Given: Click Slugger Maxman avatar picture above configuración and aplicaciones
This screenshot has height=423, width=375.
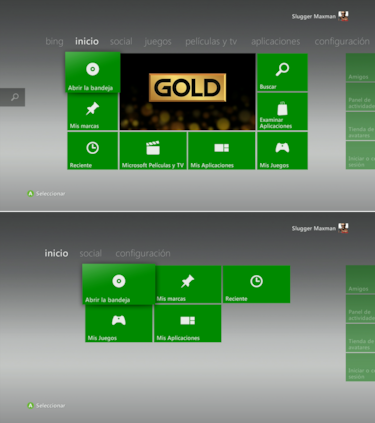Looking at the screenshot, I should pyautogui.click(x=343, y=16).
